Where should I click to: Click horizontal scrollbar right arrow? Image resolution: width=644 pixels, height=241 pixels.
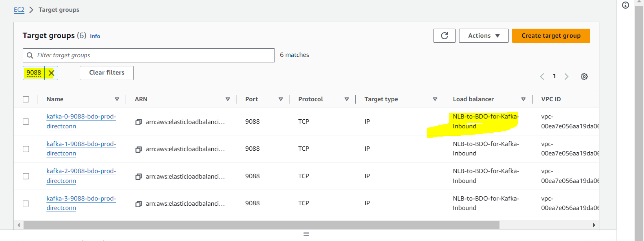tap(594, 225)
